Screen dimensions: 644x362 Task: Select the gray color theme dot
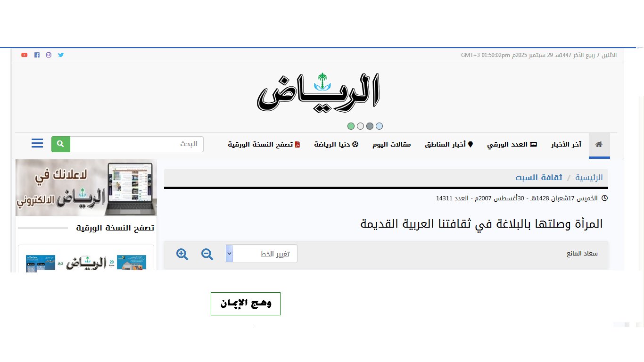click(x=370, y=126)
